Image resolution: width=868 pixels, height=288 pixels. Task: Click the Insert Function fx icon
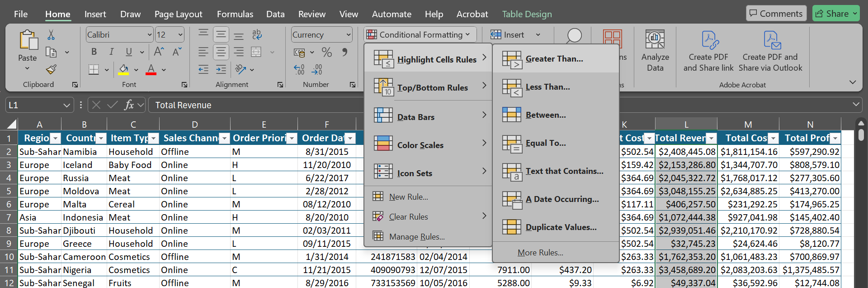pyautogui.click(x=129, y=105)
